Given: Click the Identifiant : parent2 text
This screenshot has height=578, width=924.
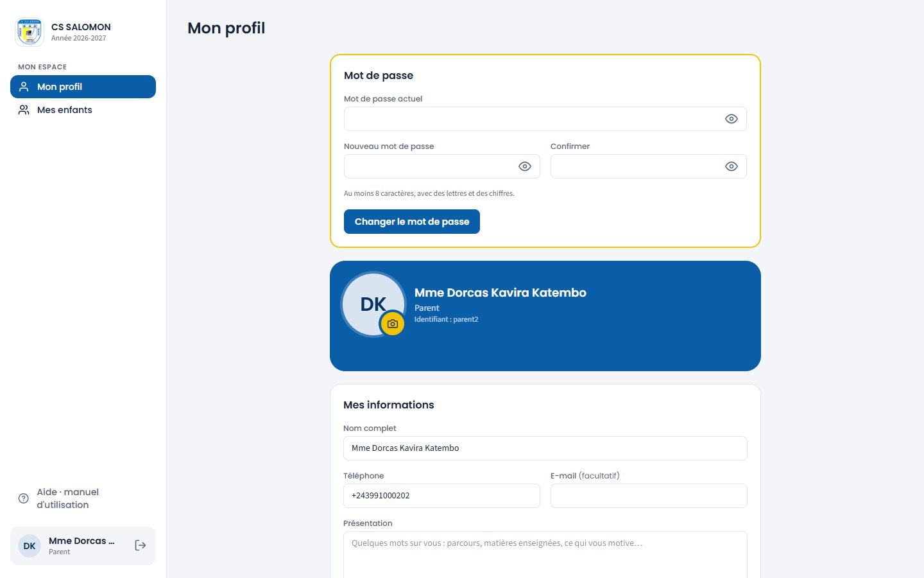Looking at the screenshot, I should [x=447, y=319].
